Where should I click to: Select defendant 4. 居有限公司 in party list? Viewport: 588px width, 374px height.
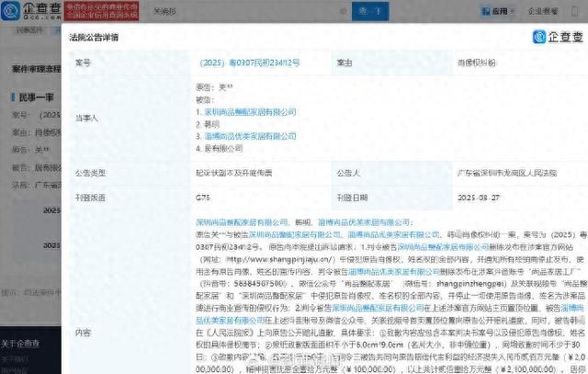click(219, 149)
